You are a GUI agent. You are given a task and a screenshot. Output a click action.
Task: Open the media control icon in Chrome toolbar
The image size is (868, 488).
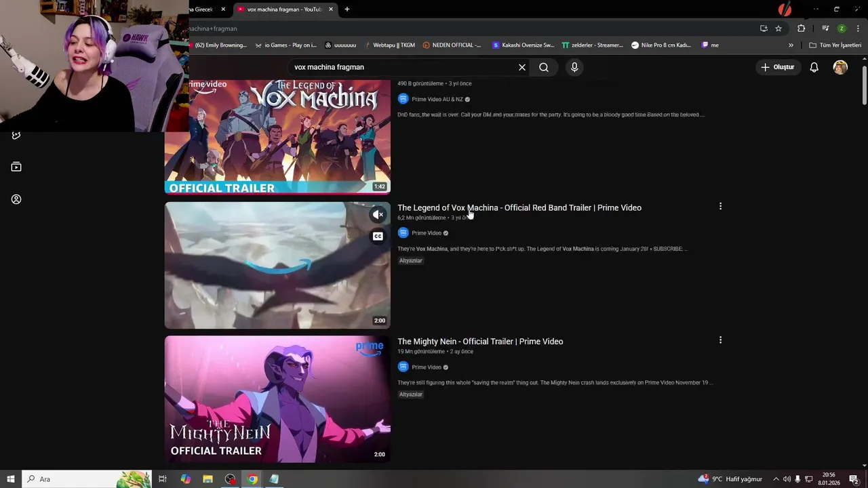pyautogui.click(x=825, y=28)
